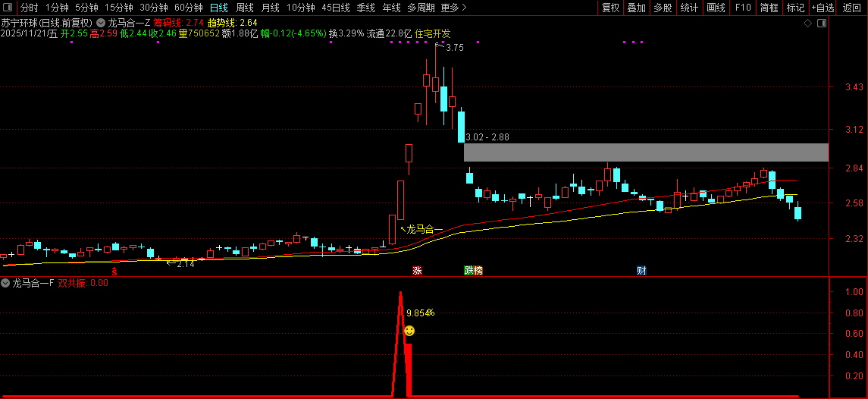Viewport: 868px width, 399px height.
Task: Click the date 2025/11/21/五
Action: click(x=30, y=34)
